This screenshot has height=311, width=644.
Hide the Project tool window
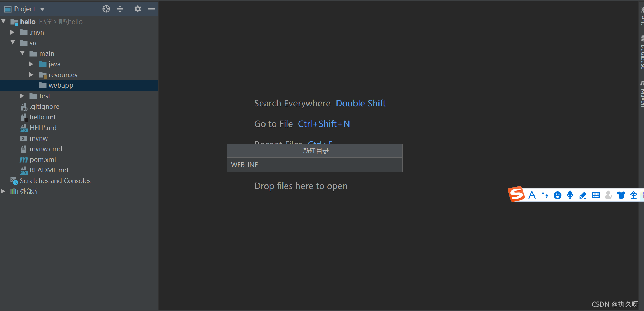point(151,9)
